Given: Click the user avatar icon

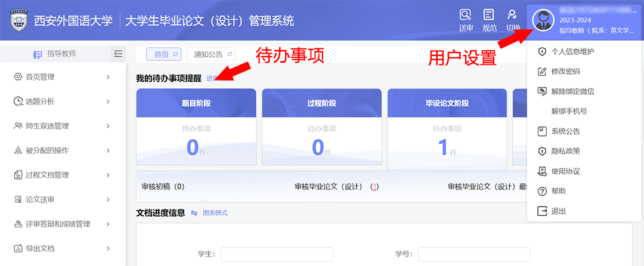Looking at the screenshot, I should (543, 20).
